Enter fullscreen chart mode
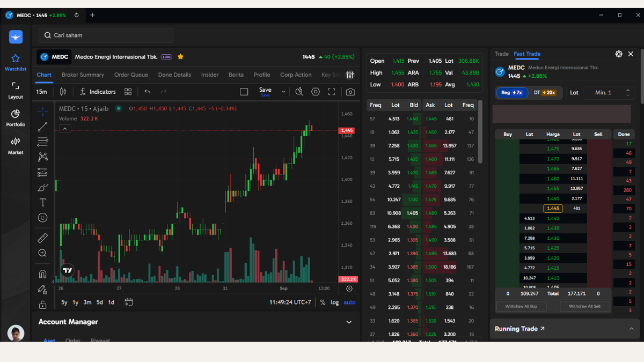The image size is (644, 362). [x=332, y=92]
